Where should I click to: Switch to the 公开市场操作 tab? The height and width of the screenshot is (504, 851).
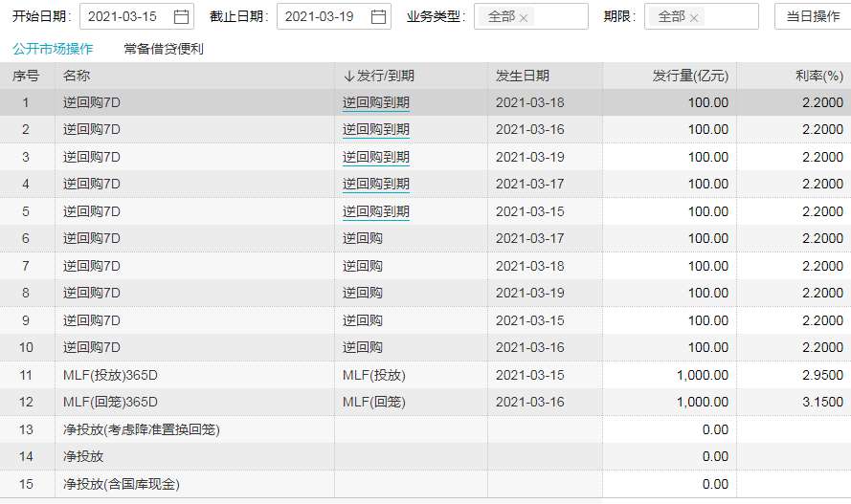53,49
